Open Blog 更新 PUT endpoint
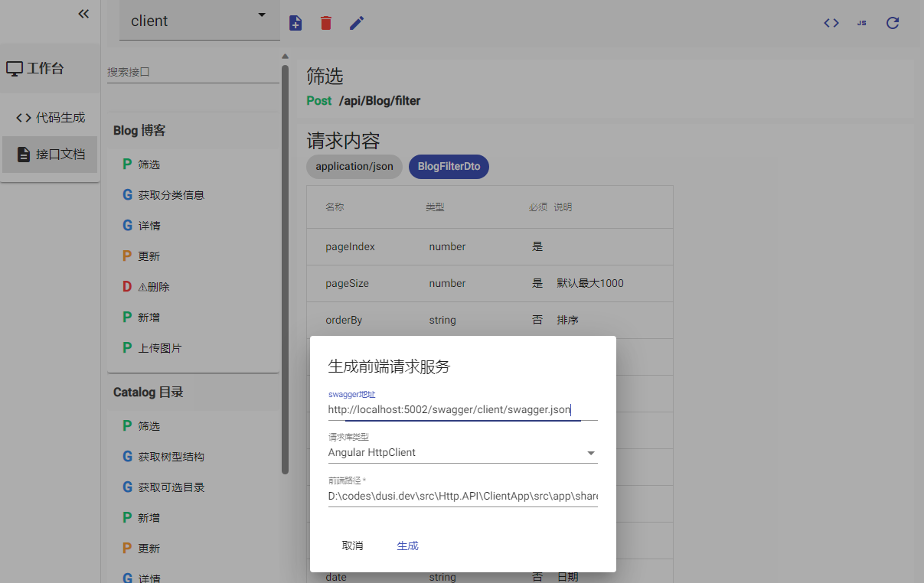Image resolution: width=924 pixels, height=583 pixels. (193, 256)
